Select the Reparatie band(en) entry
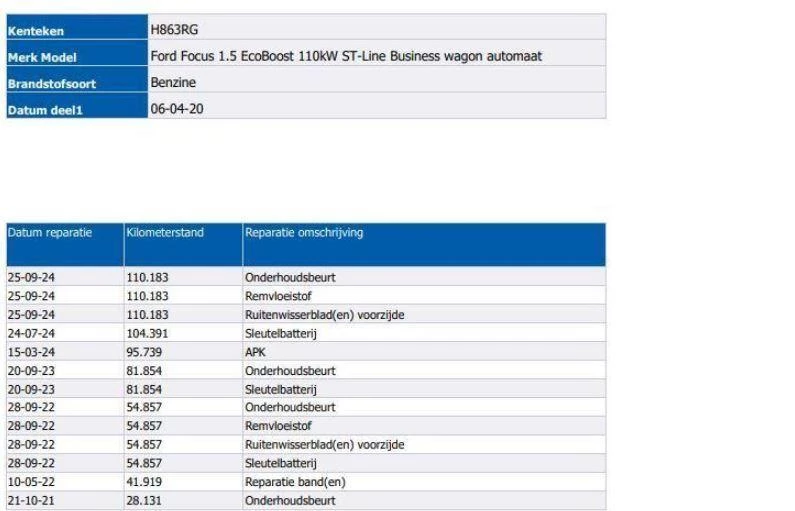The height and width of the screenshot is (511, 795). pos(295,482)
